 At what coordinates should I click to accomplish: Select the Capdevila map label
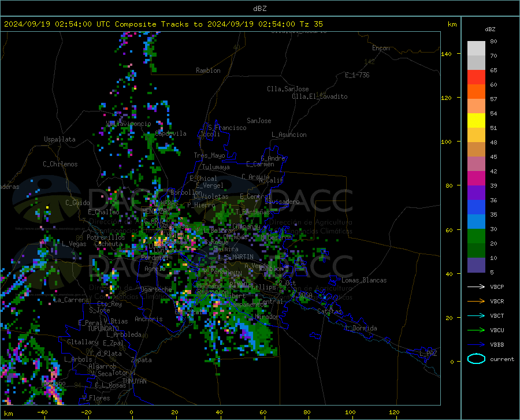point(170,133)
